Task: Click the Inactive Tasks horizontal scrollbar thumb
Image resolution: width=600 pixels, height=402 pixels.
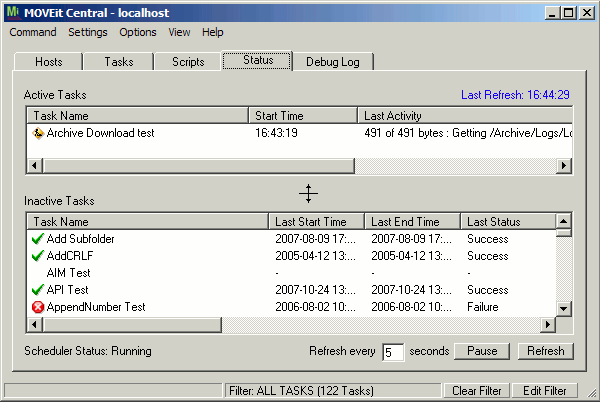Action: coord(132,324)
